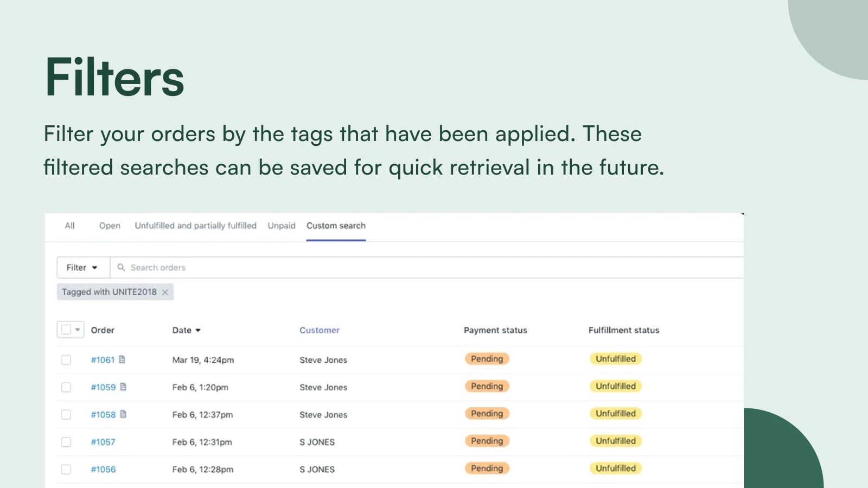Image resolution: width=868 pixels, height=488 pixels.
Task: Expand the bulk select dropdown arrow
Action: 78,330
